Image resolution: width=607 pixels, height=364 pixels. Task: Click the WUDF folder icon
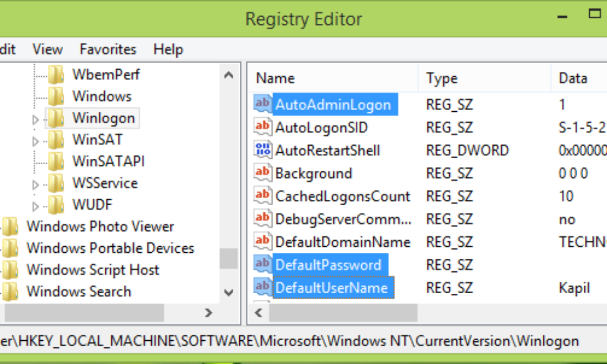click(x=56, y=204)
